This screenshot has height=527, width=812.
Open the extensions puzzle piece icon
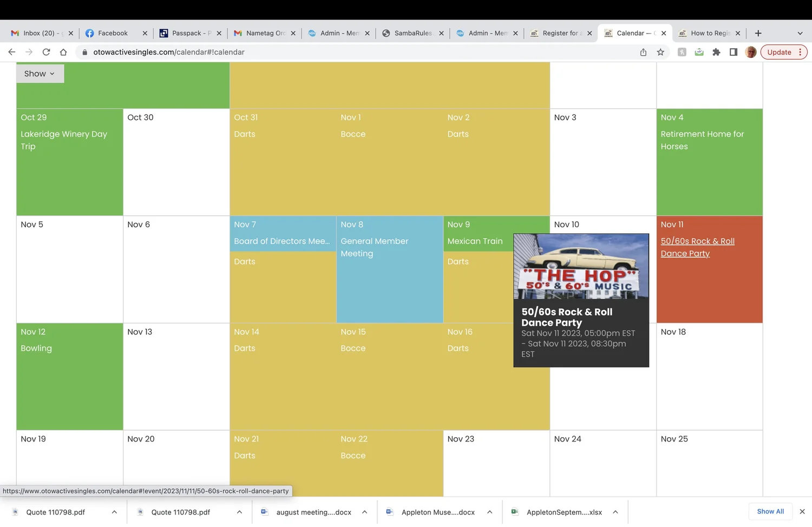pos(716,52)
